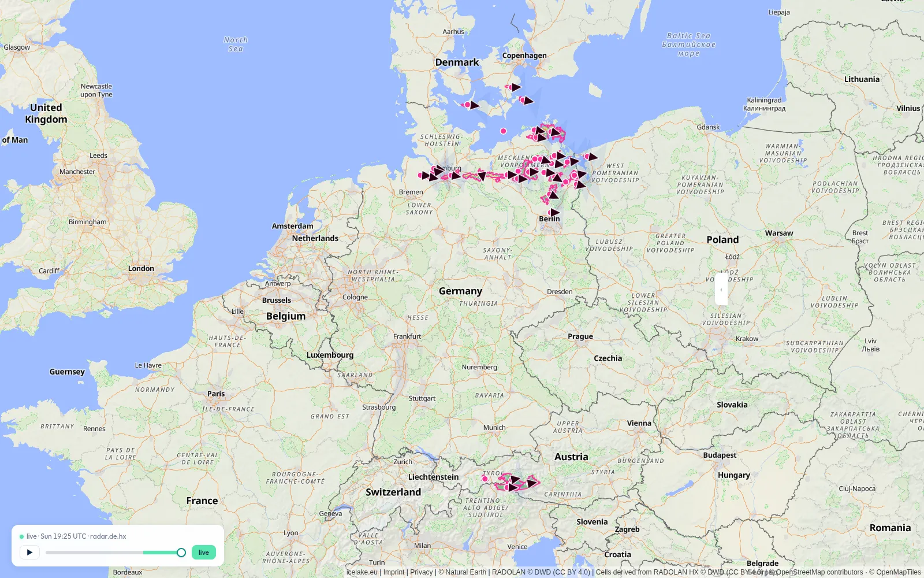Image resolution: width=924 pixels, height=578 pixels.
Task: Open the Privacy link
Action: click(422, 572)
